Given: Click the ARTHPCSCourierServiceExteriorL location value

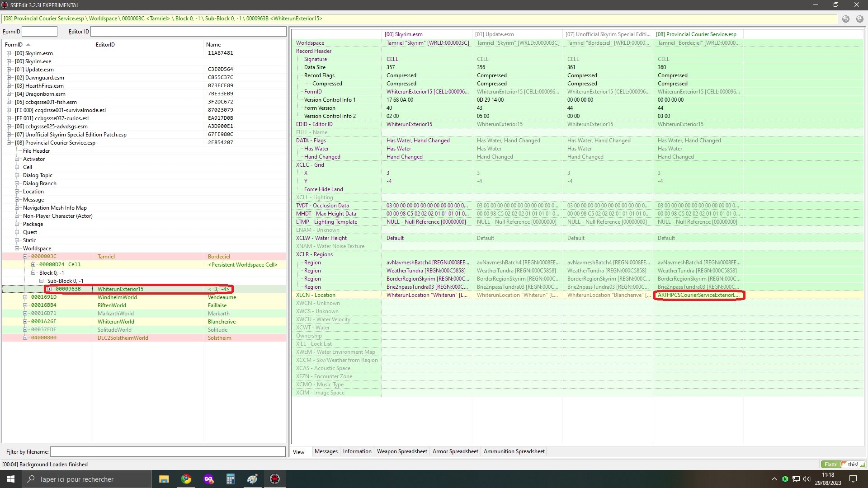Looking at the screenshot, I should [698, 295].
